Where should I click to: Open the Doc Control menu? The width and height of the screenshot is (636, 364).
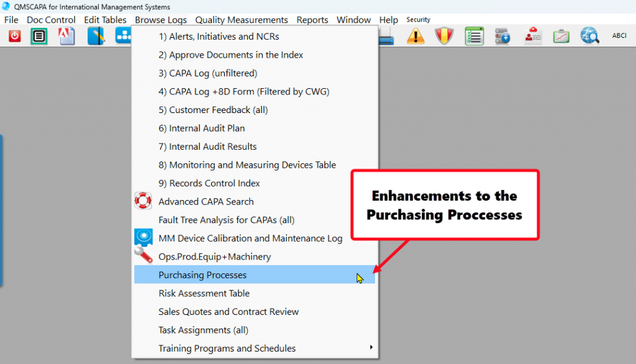tap(51, 20)
